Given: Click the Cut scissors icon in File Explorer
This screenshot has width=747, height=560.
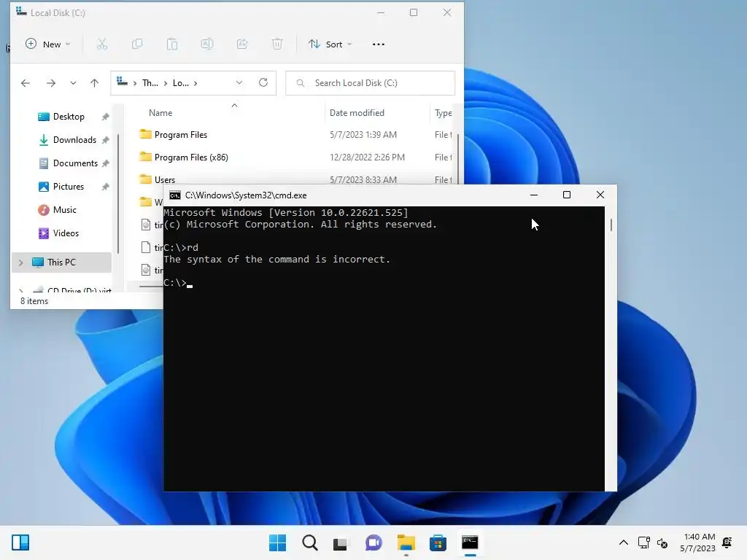Looking at the screenshot, I should coord(102,44).
